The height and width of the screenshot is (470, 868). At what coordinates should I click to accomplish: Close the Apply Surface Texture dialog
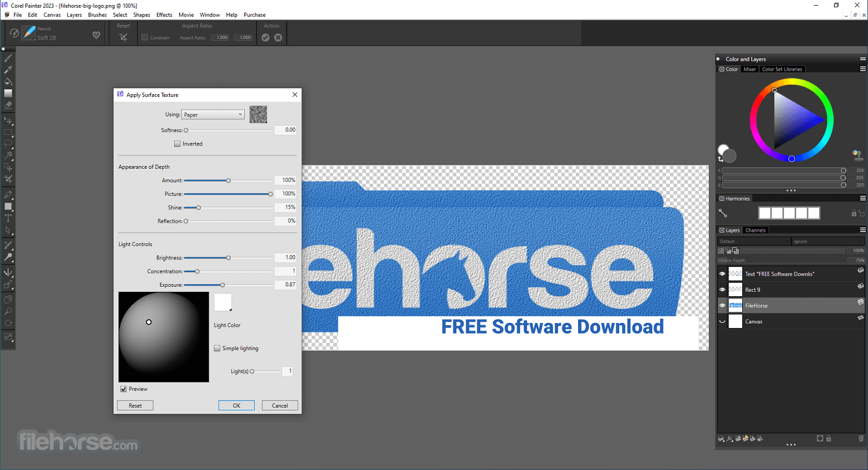pyautogui.click(x=295, y=95)
